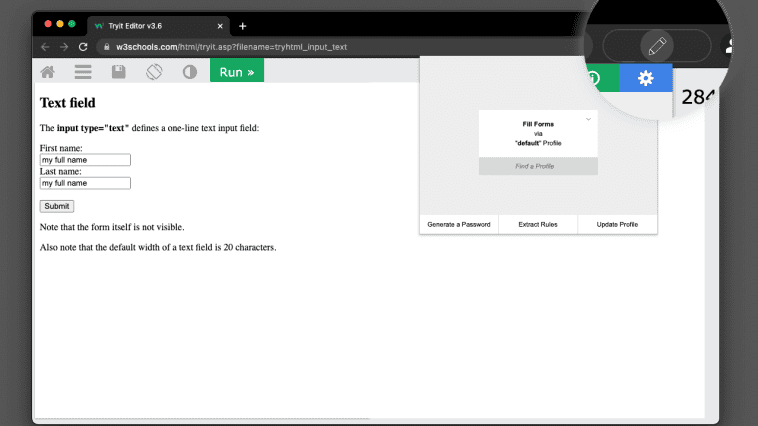The height and width of the screenshot is (426, 758).
Task: Click the Find a Profile field
Action: [538, 166]
